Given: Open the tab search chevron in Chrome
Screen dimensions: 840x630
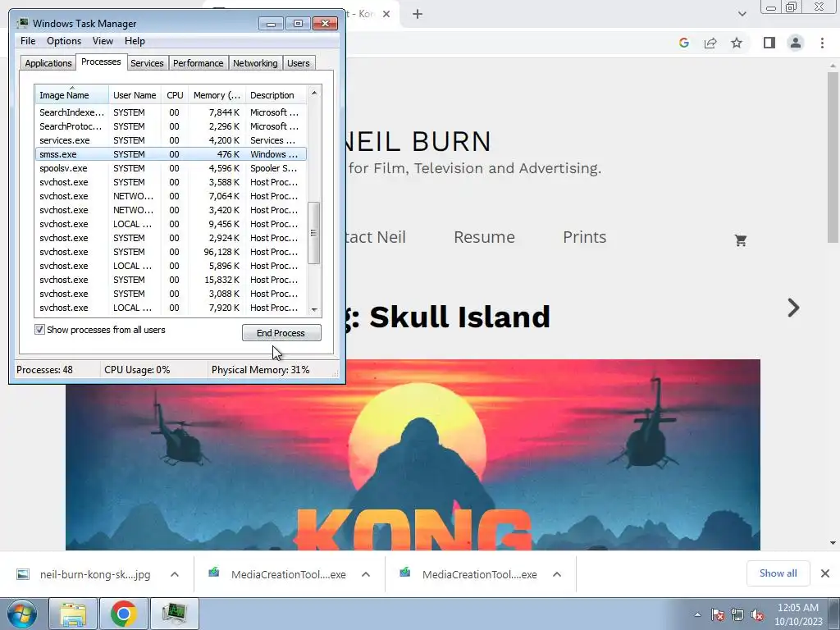Looking at the screenshot, I should [x=742, y=14].
